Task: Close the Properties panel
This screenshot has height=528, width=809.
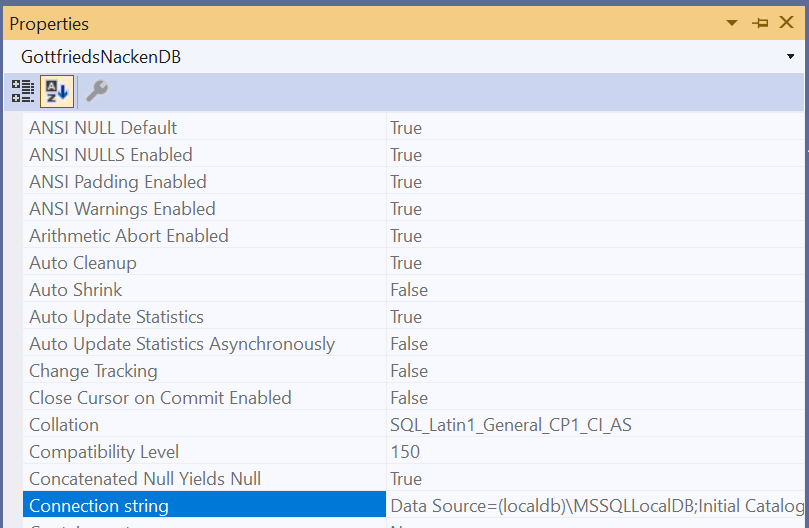Action: coord(786,23)
